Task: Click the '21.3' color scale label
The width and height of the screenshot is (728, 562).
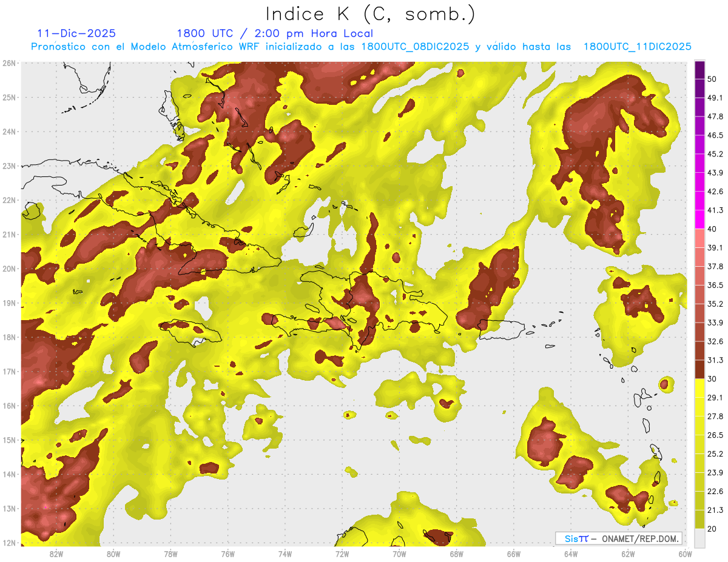Action: [715, 510]
